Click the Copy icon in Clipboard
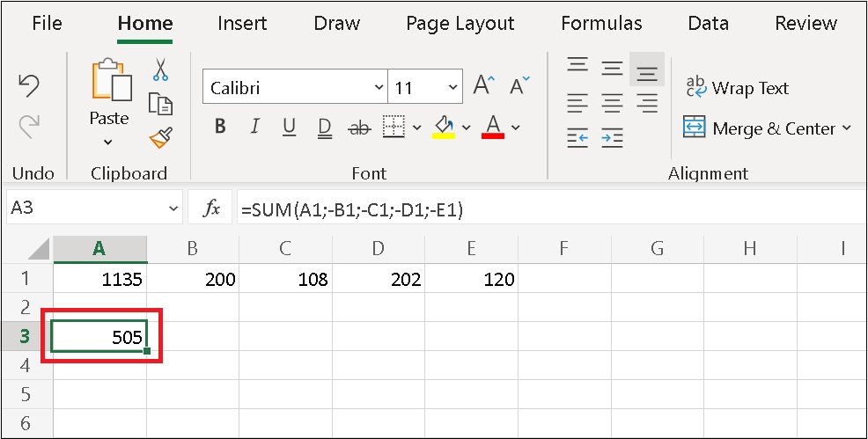 (x=160, y=104)
